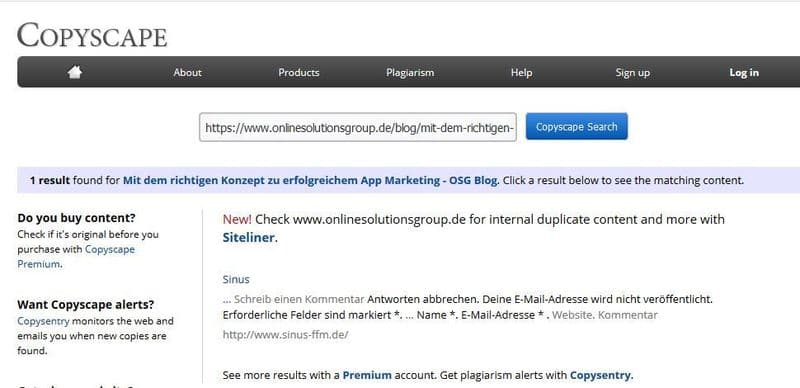Screen dimensions: 800x388
Task: Open the Help menu item
Action: click(521, 72)
